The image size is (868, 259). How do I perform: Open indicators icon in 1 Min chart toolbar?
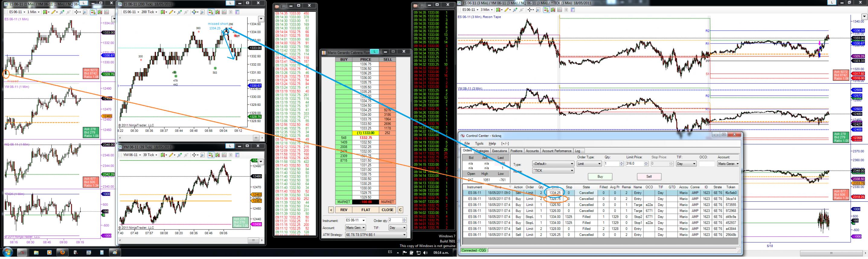100,12
